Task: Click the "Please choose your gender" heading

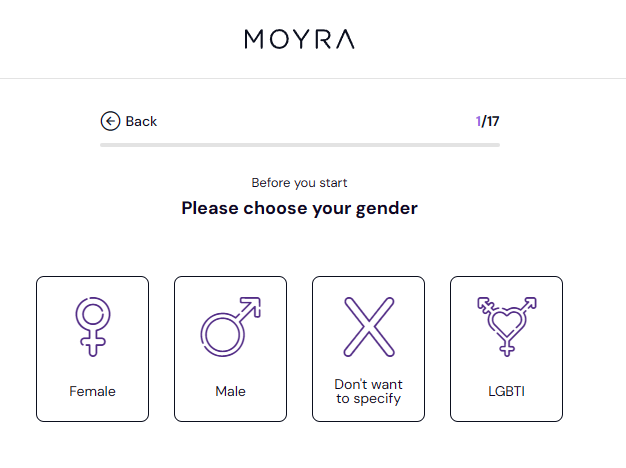Action: click(299, 208)
